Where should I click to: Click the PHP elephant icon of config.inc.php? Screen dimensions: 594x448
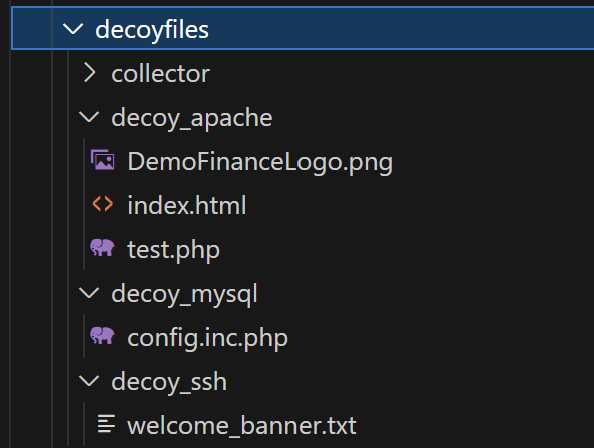click(103, 336)
